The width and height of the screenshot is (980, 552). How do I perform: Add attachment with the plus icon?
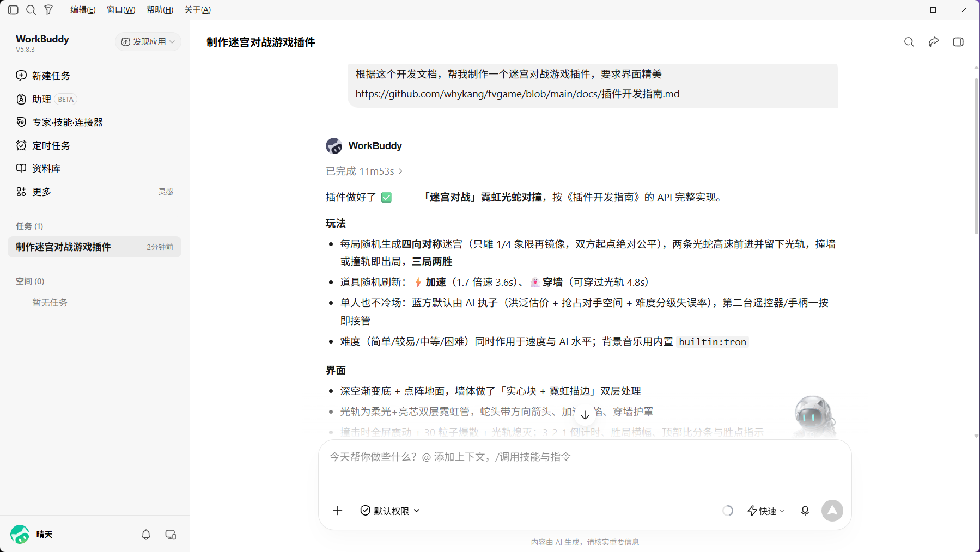pyautogui.click(x=338, y=511)
